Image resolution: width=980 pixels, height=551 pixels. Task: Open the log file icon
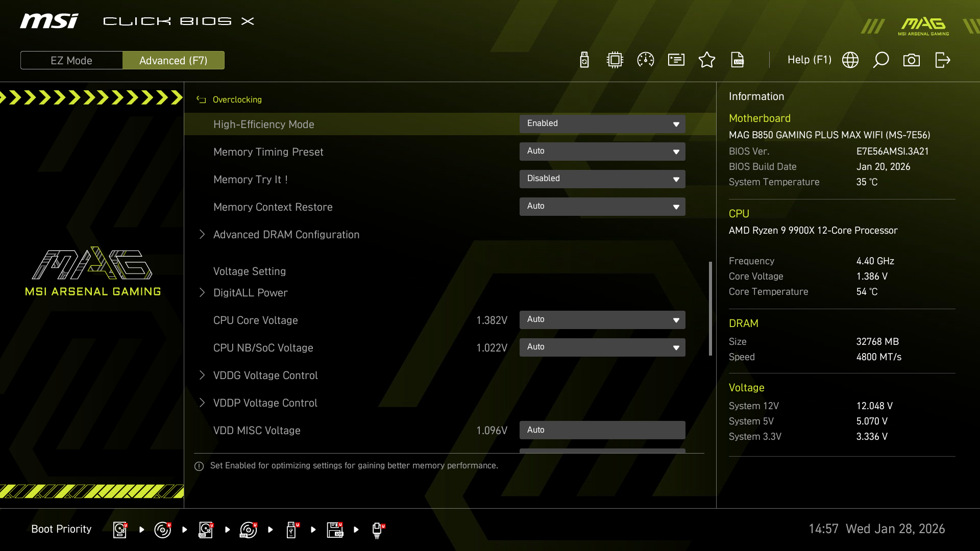coord(738,60)
